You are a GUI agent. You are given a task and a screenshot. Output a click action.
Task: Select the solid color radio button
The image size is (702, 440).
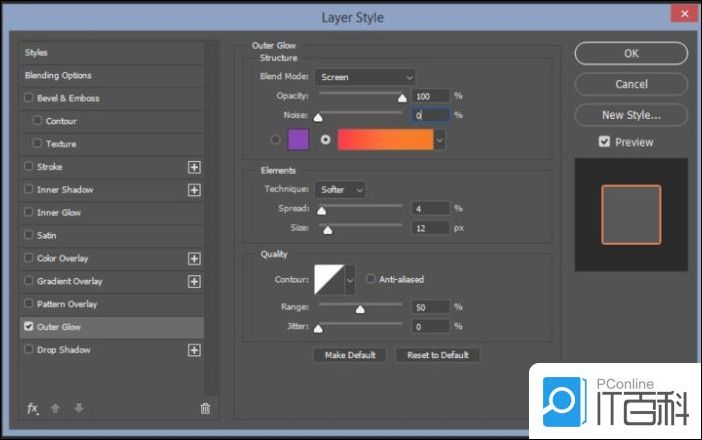tap(275, 140)
